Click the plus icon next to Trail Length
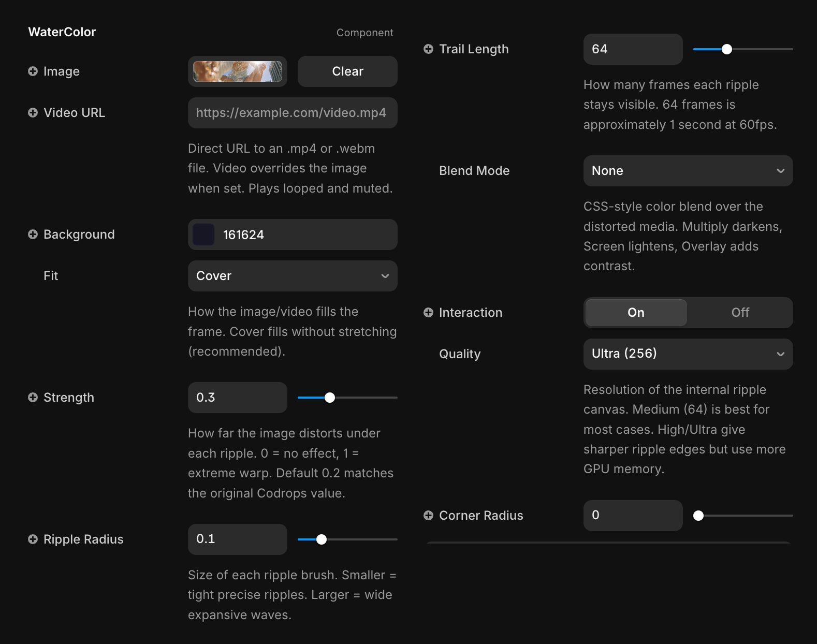The height and width of the screenshot is (644, 817). pyautogui.click(x=428, y=49)
